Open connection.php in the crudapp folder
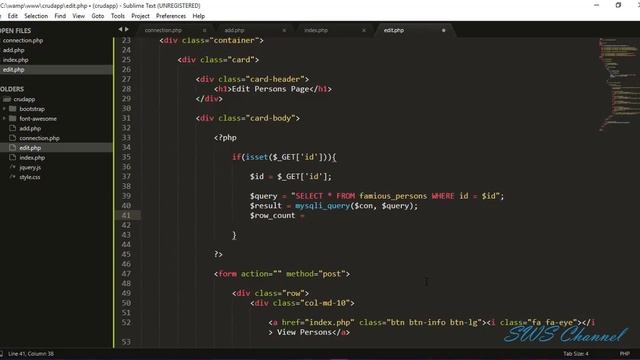The image size is (640, 360). 39,138
